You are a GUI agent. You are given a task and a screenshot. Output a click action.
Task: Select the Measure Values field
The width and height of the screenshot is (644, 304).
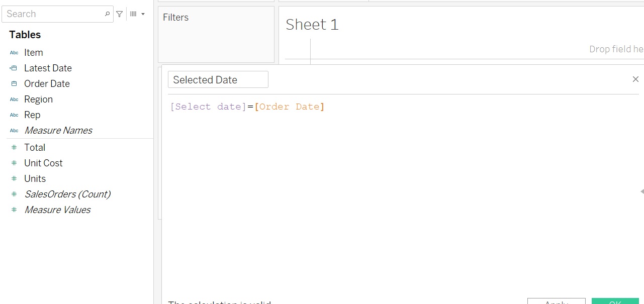[x=57, y=210]
